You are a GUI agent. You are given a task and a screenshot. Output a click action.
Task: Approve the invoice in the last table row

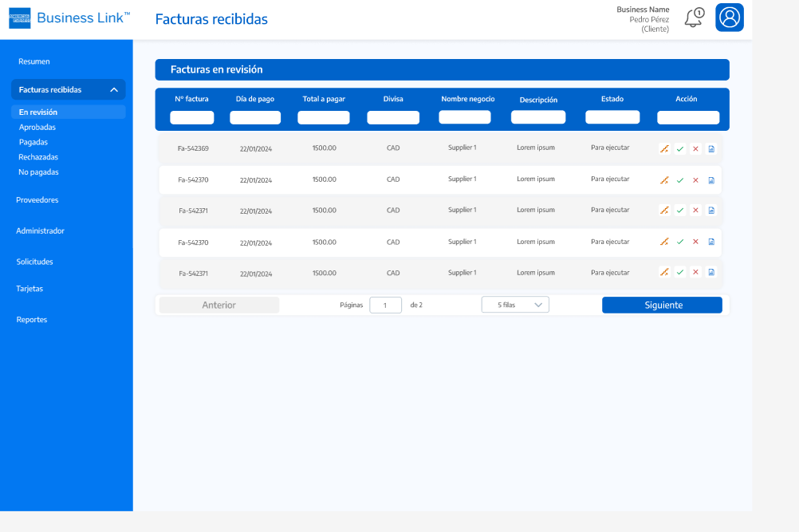point(680,272)
